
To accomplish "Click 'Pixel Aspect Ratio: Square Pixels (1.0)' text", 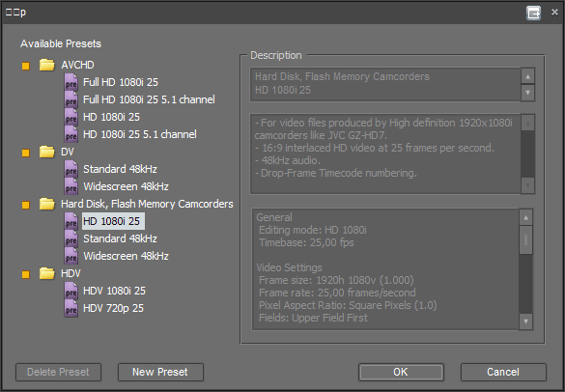I will pyautogui.click(x=348, y=305).
